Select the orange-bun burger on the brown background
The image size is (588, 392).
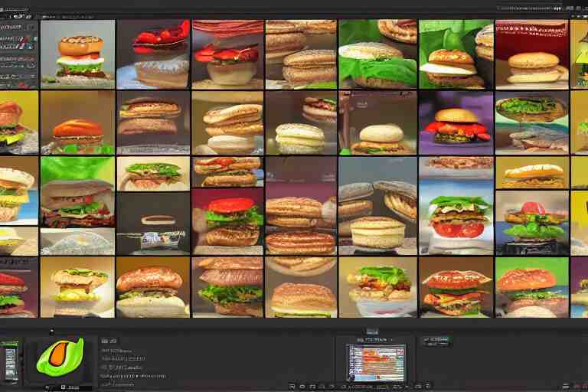point(77,122)
